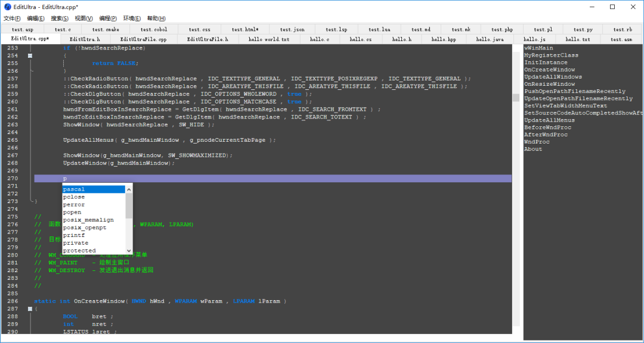Jump to UpdateAllMenus in function list

tap(550, 120)
